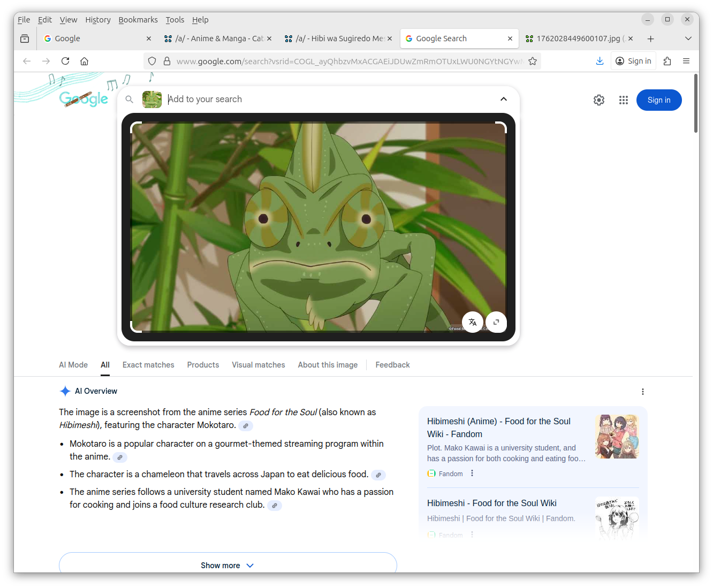Click the Firefox toolbar Sign in button

tap(634, 61)
